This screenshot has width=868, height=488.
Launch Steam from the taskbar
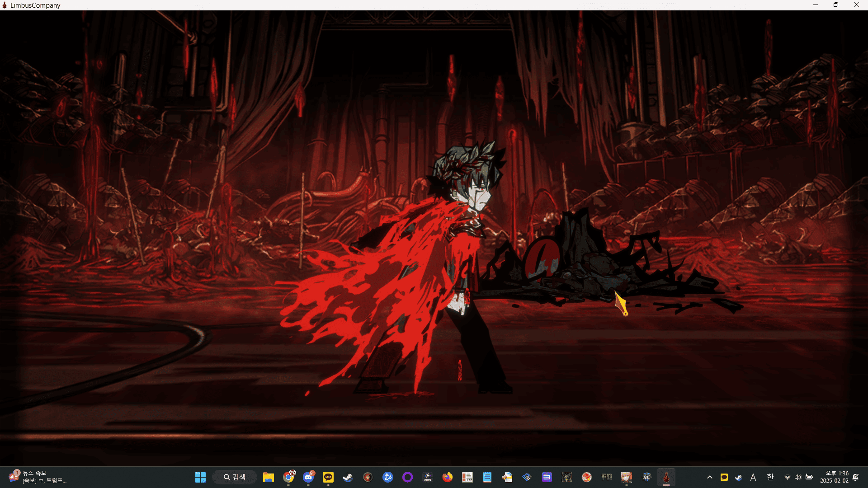[x=348, y=477]
